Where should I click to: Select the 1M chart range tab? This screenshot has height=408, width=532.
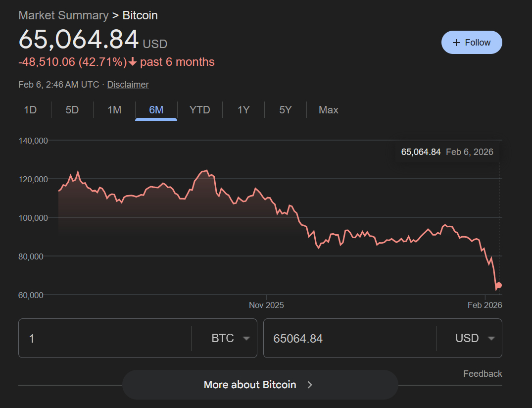114,110
